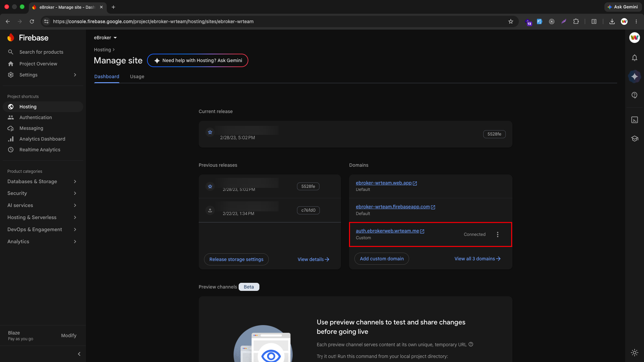Viewport: 644px width, 362px height.
Task: Click Search for products field
Action: 43,52
